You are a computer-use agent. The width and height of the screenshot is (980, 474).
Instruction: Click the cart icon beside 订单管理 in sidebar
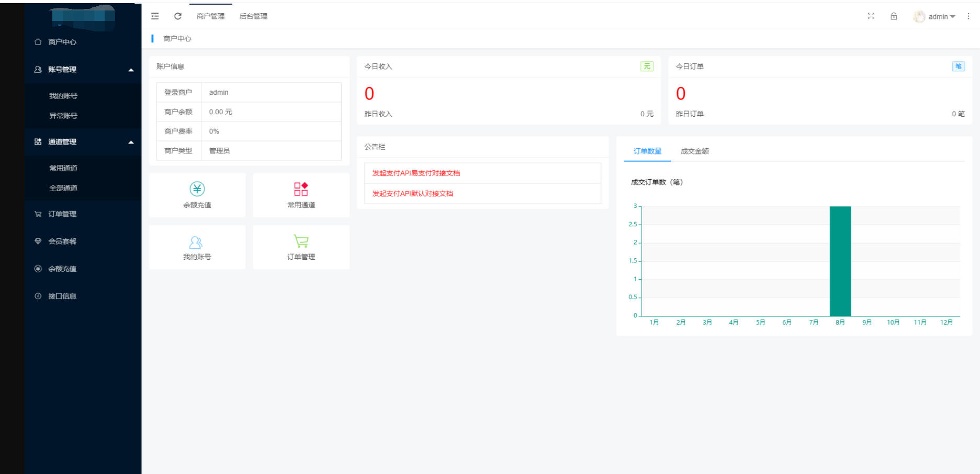coord(38,214)
